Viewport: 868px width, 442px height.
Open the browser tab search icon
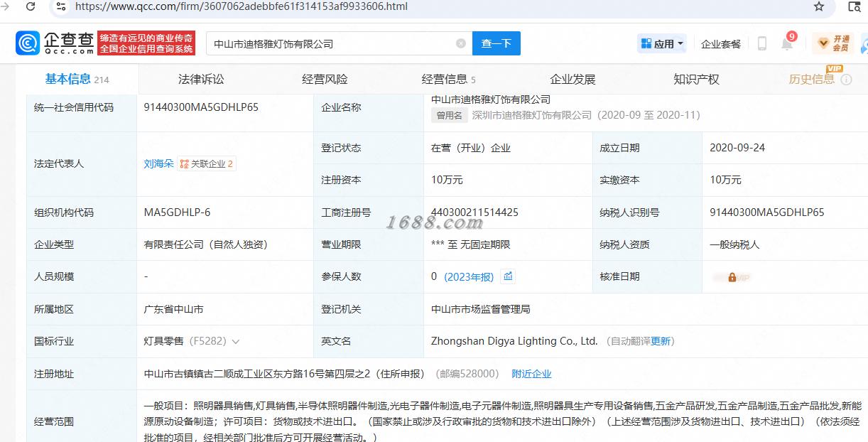point(854,6)
